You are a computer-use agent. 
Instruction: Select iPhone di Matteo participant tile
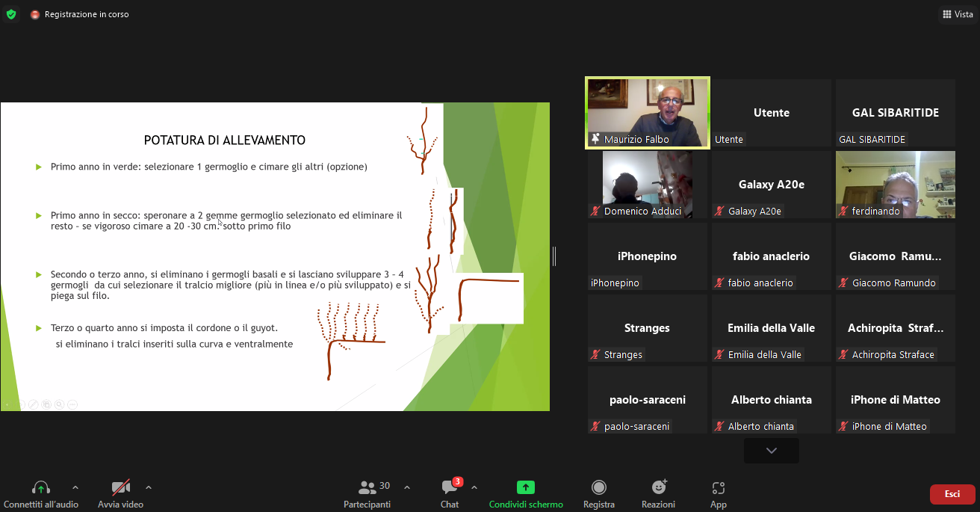pos(896,400)
